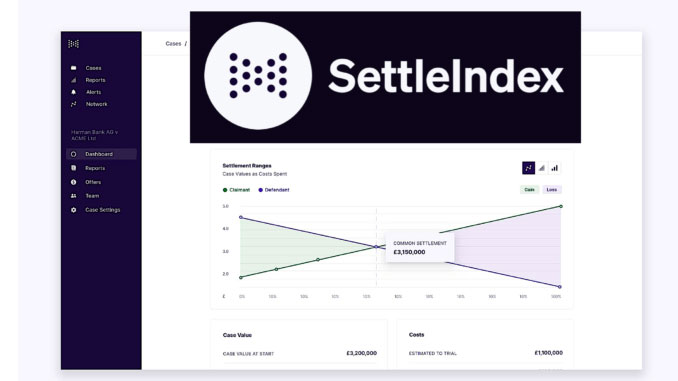Open the Team people icon
Screen dimensions: 678x381
point(74,196)
